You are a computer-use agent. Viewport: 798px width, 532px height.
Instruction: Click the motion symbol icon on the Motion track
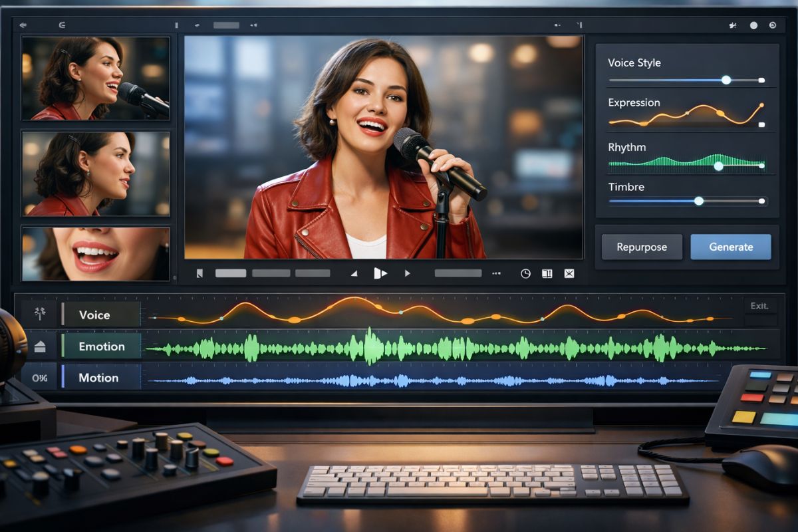[39, 377]
